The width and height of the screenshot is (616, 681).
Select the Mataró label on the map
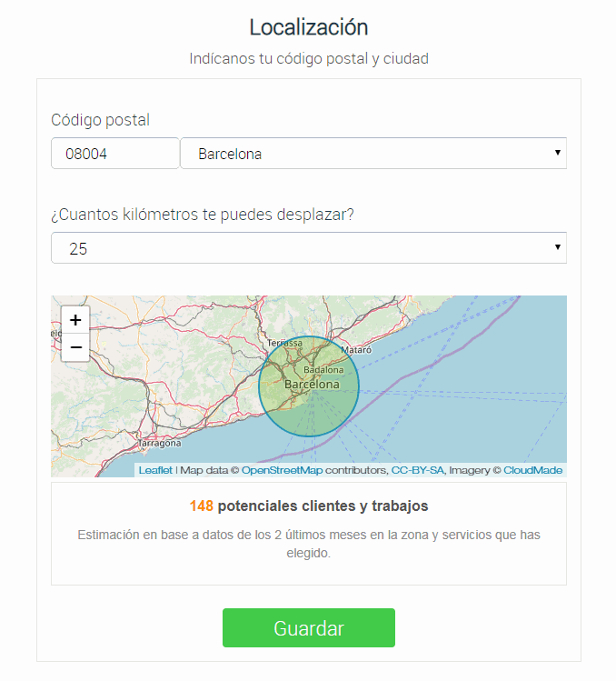pos(356,349)
